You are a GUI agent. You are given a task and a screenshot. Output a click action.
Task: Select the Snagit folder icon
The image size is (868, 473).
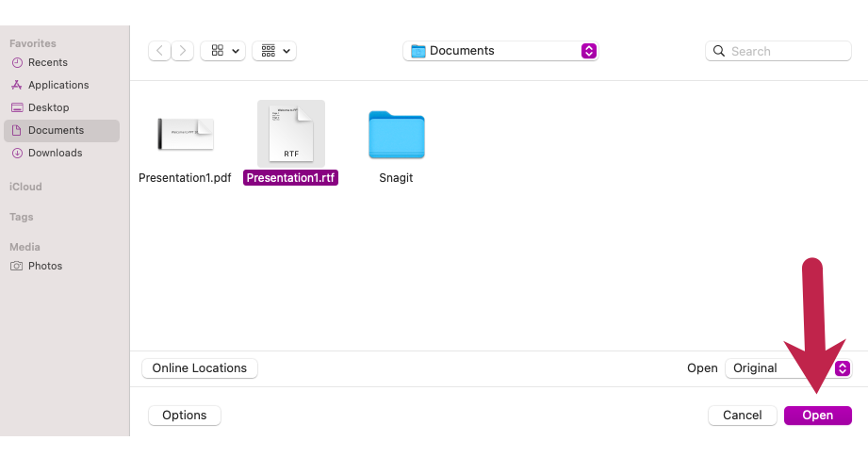(x=396, y=135)
